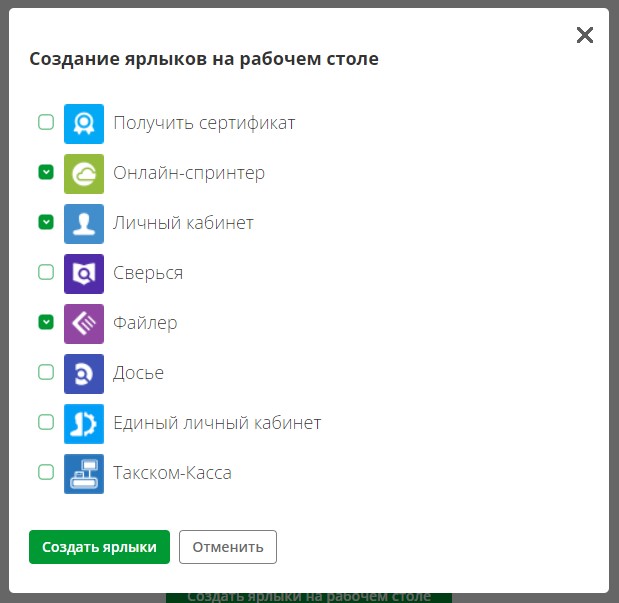
Task: Click the Досье label text
Action: pos(139,373)
